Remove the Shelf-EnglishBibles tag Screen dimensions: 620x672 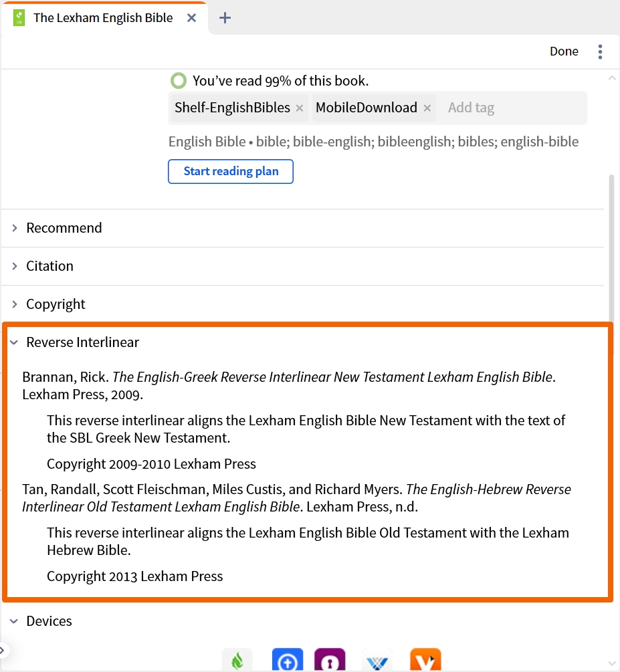click(x=299, y=108)
